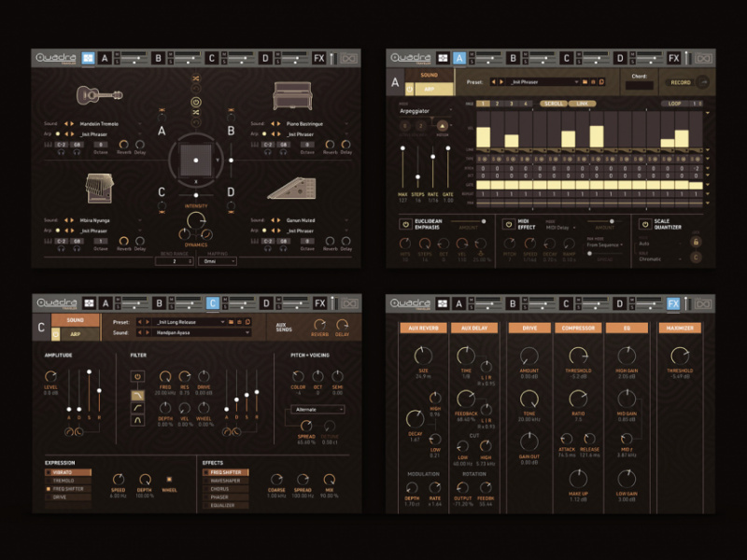747x560 pixels.
Task: Toggle Euclidean Emphasis power button
Action: click(403, 224)
